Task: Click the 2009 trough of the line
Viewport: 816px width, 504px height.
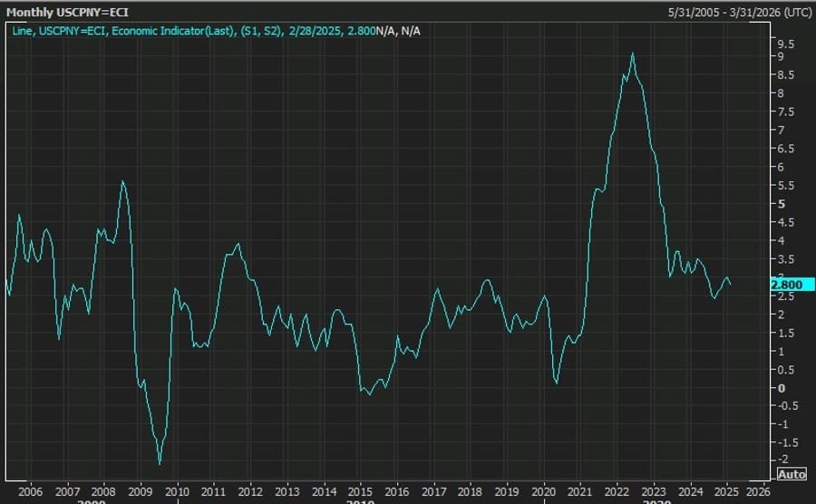Action: 160,463
